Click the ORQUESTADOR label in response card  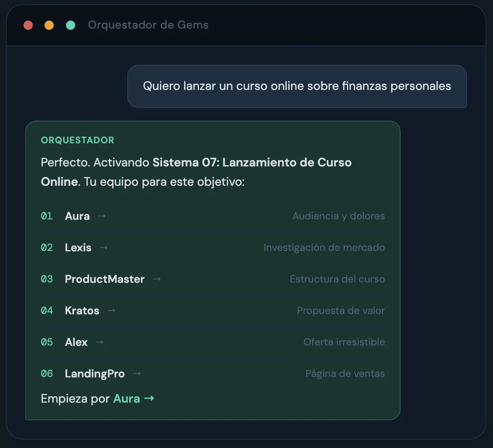click(x=78, y=140)
